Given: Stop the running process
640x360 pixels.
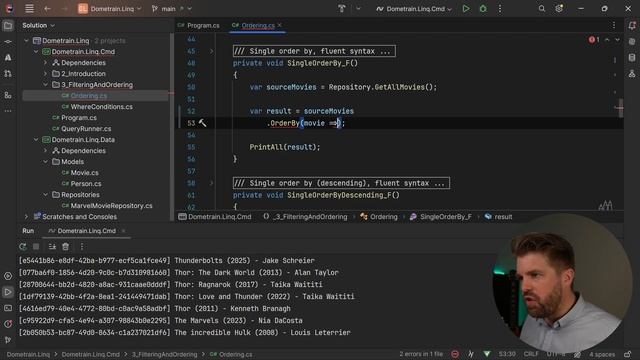Looking at the screenshot, I should pyautogui.click(x=36, y=247).
